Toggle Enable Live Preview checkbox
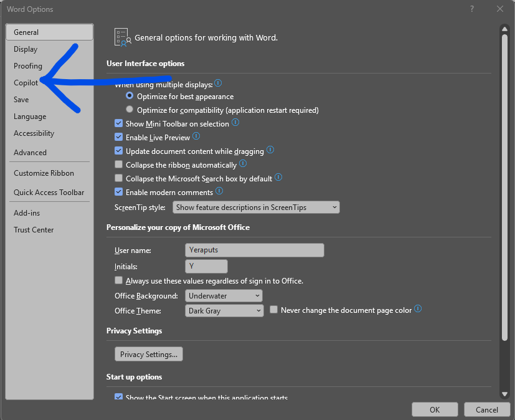 pyautogui.click(x=118, y=136)
